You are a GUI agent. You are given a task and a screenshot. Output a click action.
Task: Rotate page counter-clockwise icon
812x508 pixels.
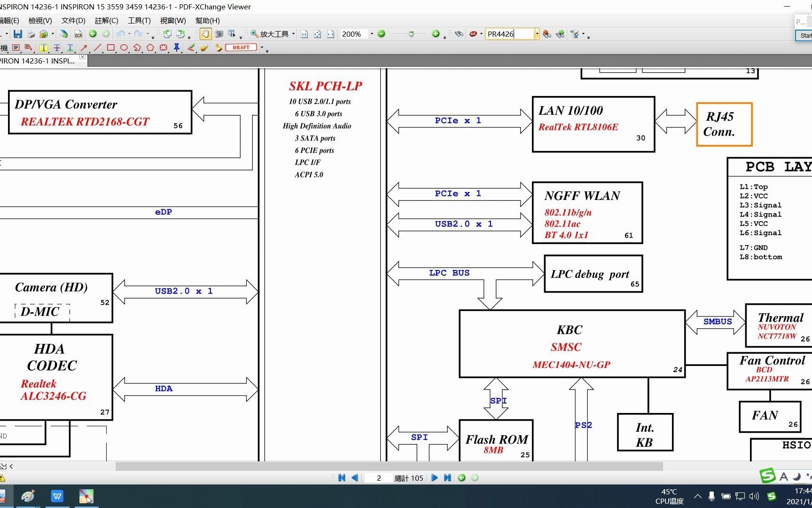pyautogui.click(x=167, y=34)
